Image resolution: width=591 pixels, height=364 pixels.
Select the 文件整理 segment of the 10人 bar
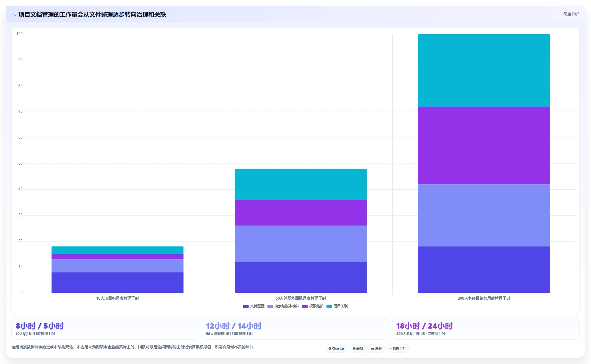[x=117, y=283]
